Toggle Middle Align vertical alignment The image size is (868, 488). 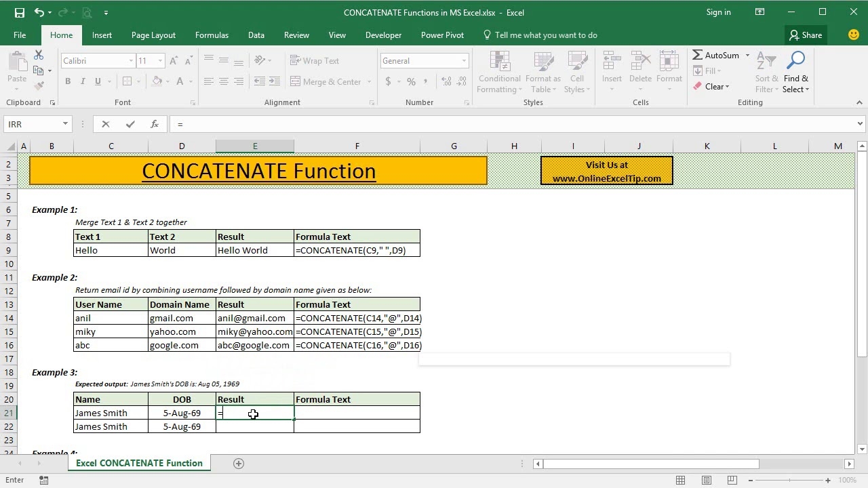point(224,60)
